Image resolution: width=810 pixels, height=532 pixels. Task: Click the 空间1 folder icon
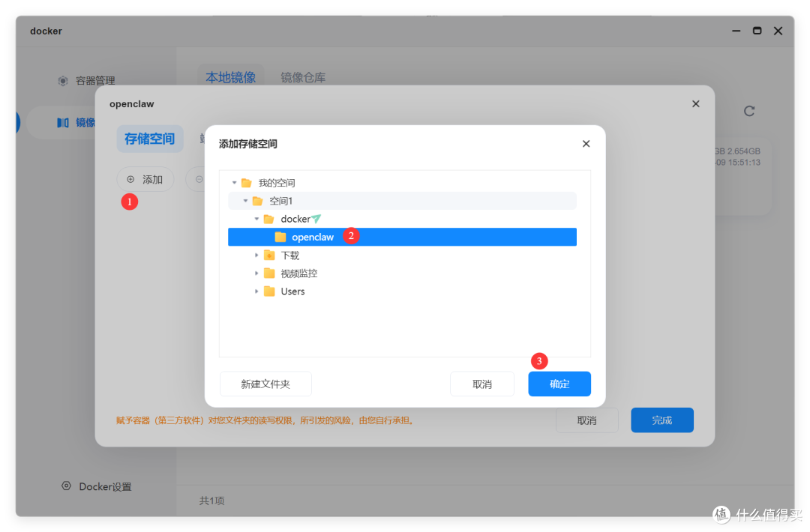coord(258,201)
